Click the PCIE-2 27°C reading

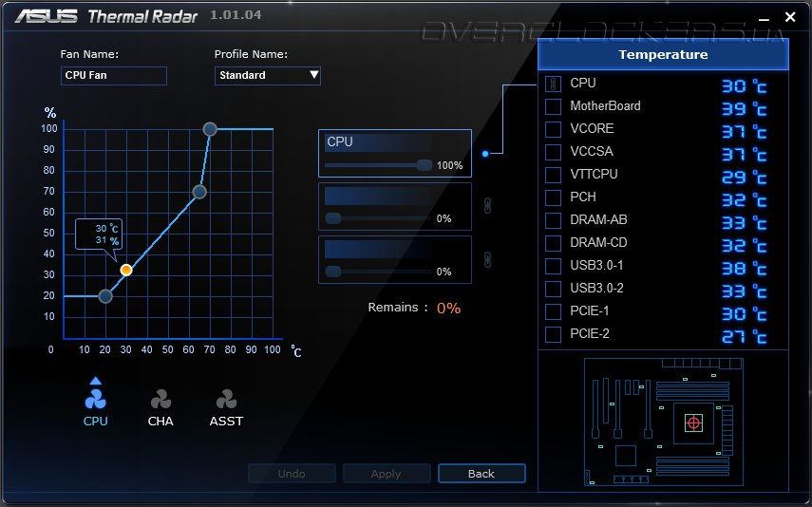745,337
